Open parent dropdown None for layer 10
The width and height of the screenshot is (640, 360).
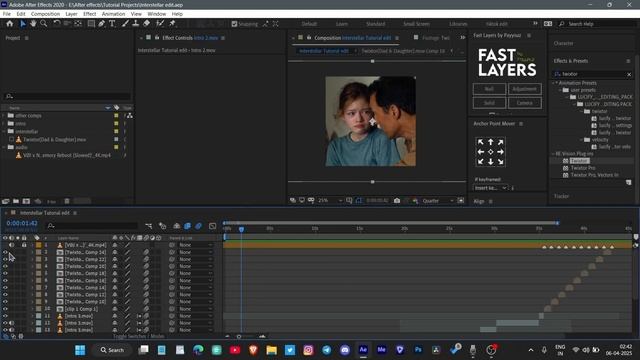point(196,309)
